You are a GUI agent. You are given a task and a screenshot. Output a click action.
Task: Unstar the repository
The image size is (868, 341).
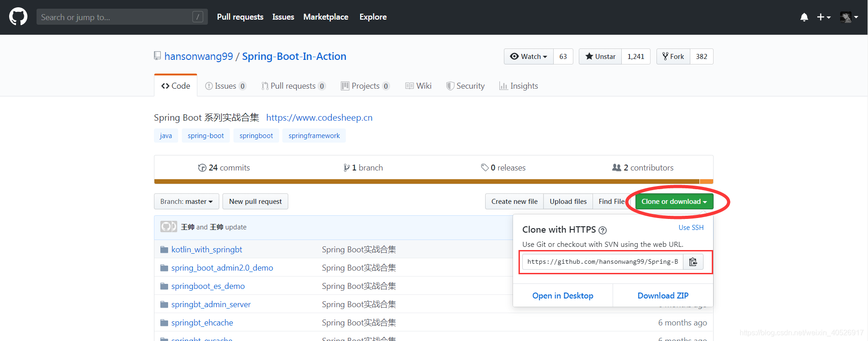pyautogui.click(x=600, y=56)
